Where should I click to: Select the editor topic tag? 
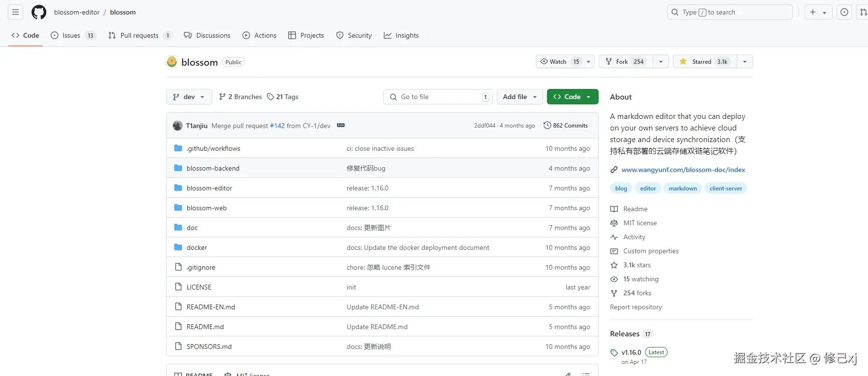tap(648, 188)
